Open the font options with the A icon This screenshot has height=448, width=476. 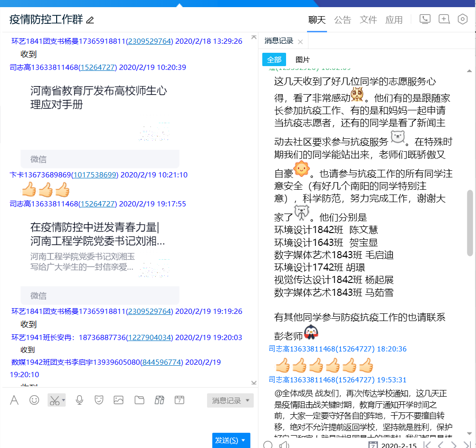point(14,400)
